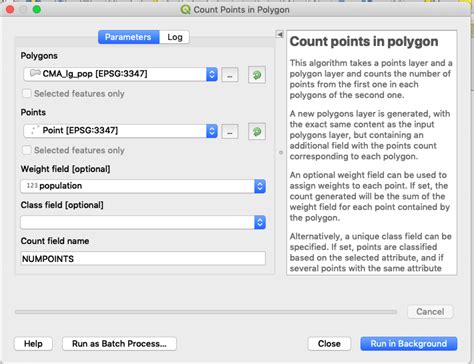Click the Cancel button
Screen dimensions: 474x364
pyautogui.click(x=430, y=312)
